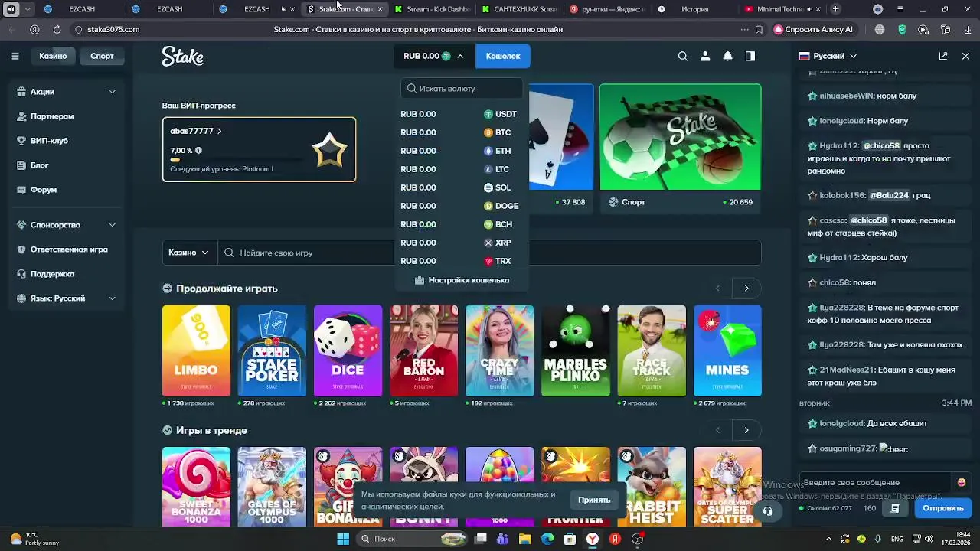The height and width of the screenshot is (551, 980).
Task: Open the Crazy Time game thumbnail
Action: pyautogui.click(x=499, y=350)
